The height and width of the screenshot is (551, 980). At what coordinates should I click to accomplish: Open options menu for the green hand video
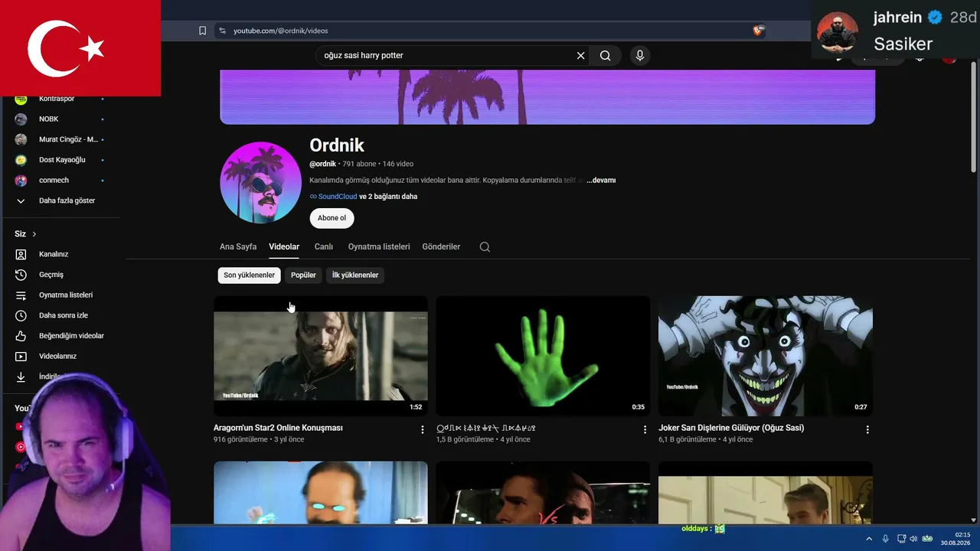tap(645, 430)
